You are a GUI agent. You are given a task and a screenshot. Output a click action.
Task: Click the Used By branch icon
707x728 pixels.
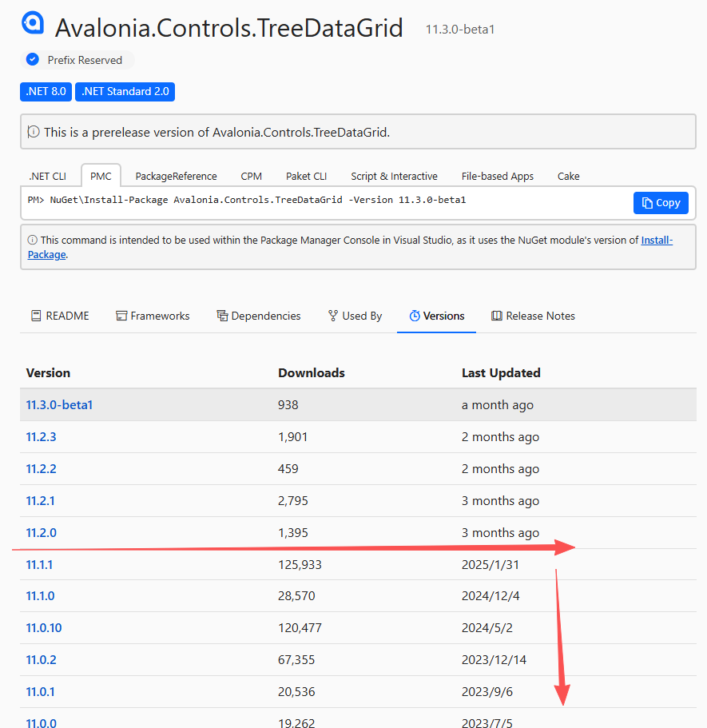[x=333, y=316]
